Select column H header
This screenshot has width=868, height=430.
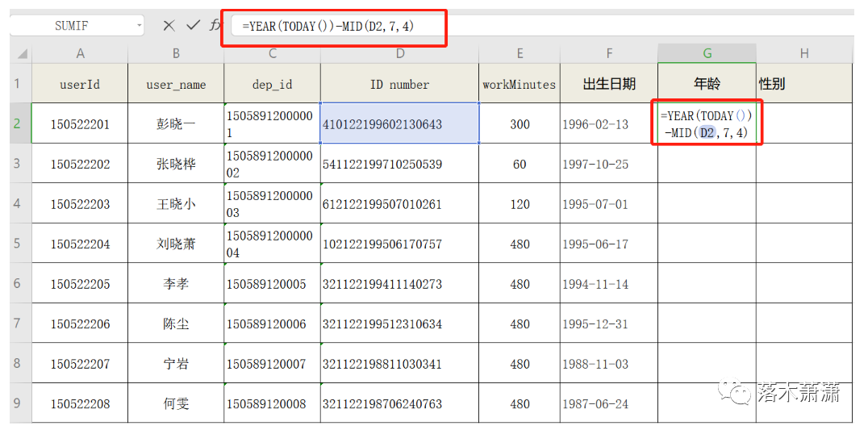coord(804,54)
